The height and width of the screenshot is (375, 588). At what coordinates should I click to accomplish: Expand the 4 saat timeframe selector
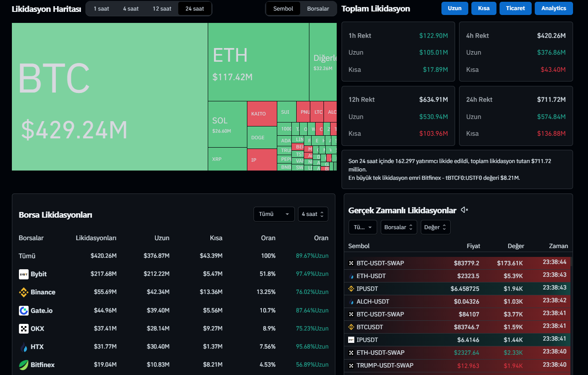[x=312, y=214]
